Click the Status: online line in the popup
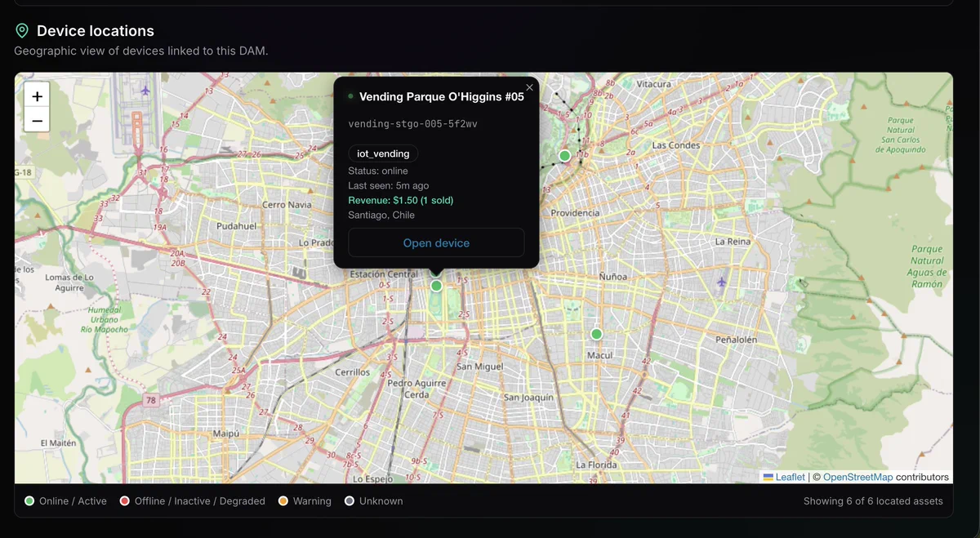Screen dimensions: 980x538 click(x=378, y=171)
